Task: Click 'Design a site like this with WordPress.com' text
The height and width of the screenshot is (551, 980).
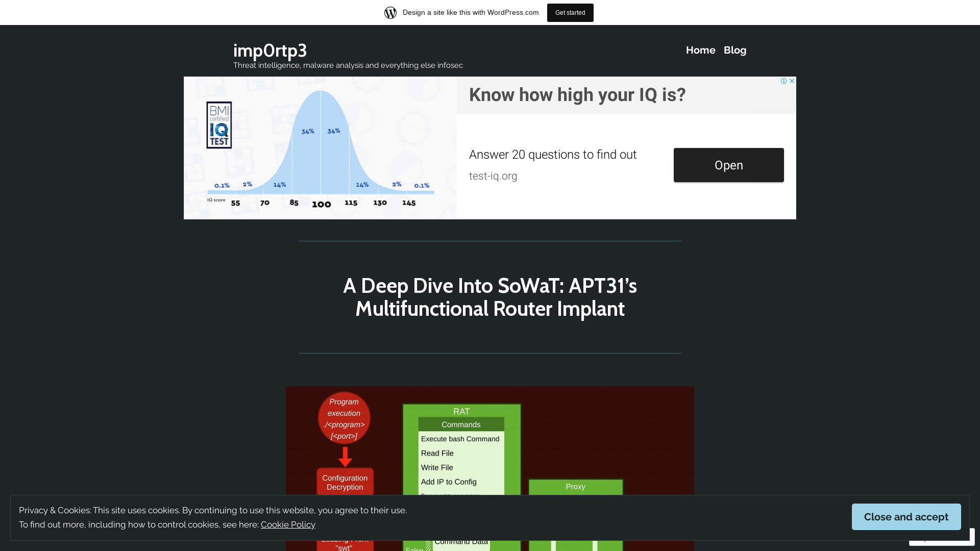Action: coord(471,12)
